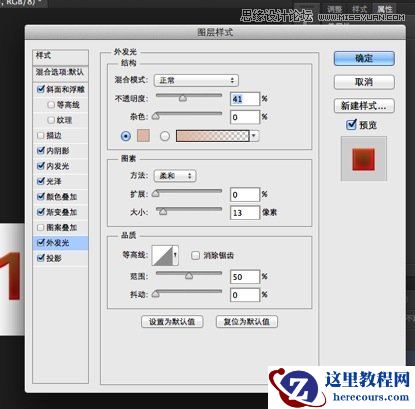Toggle 光泽 checkbox
This screenshot has height=409, width=415.
point(41,181)
